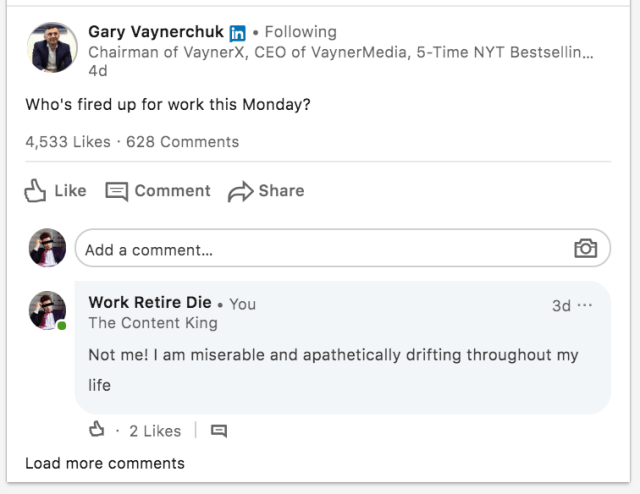The image size is (640, 494).
Task: Click the Like thumbs-up on the post
Action: pos(37,190)
